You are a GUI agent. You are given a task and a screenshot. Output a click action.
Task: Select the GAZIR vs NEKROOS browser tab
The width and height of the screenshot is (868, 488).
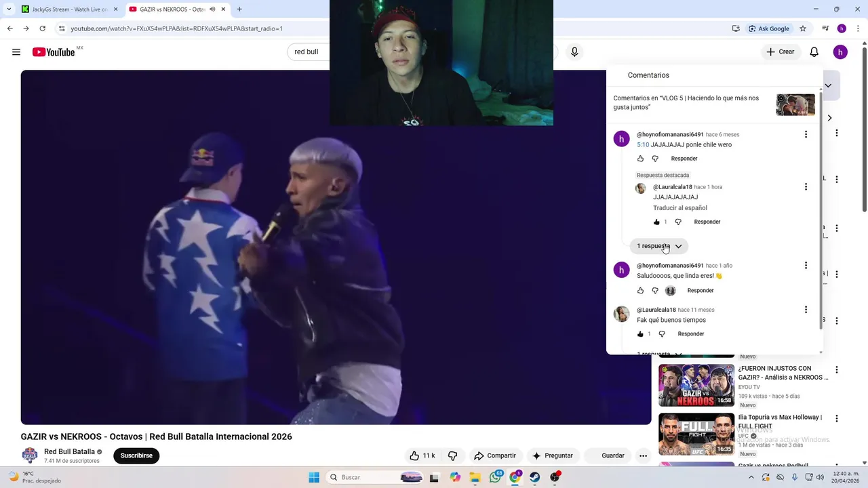(172, 9)
